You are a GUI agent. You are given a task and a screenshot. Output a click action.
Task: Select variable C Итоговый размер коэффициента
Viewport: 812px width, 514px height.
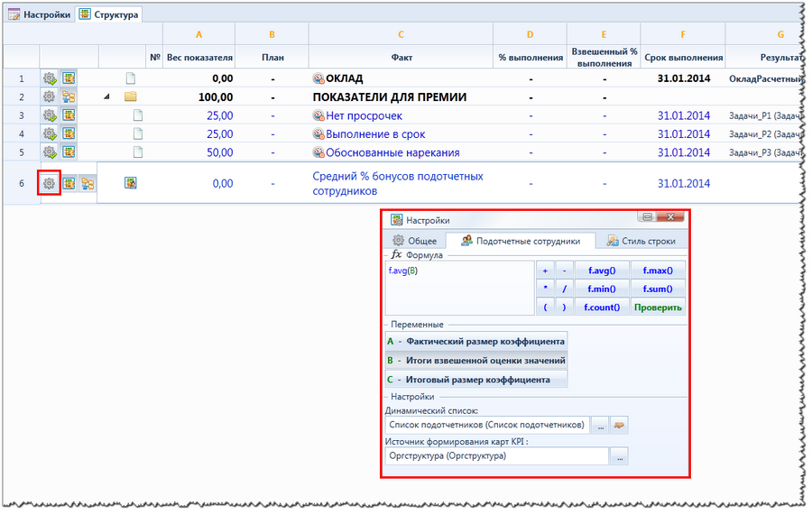pyautogui.click(x=476, y=380)
